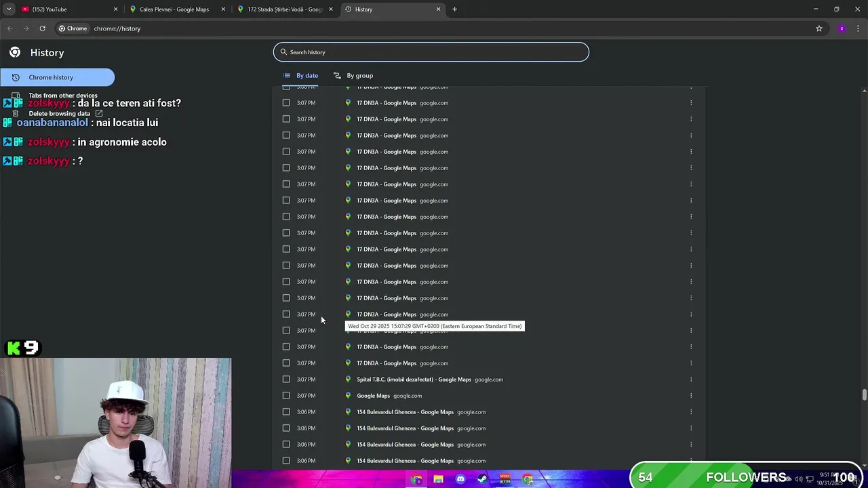Click google.com domain on plain Google Maps row
868x488 pixels.
point(408,396)
